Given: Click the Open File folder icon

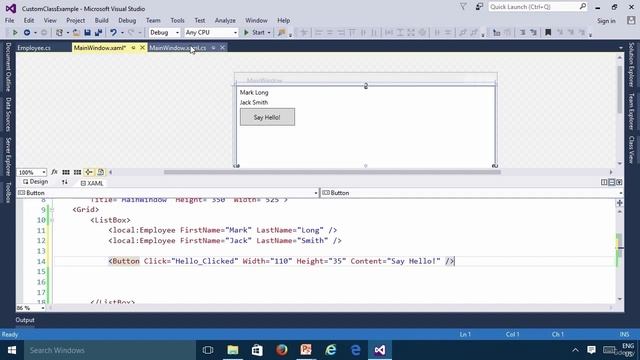Looking at the screenshot, I should coord(76,32).
